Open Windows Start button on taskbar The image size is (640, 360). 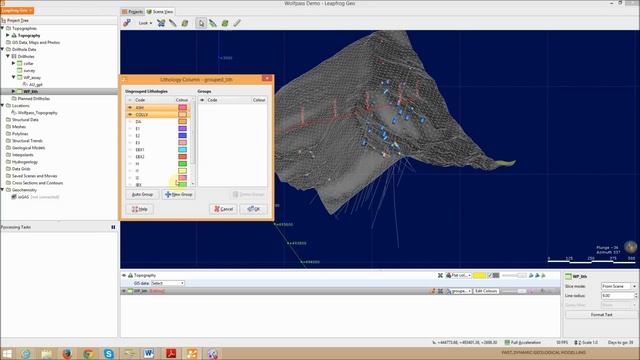tap(7, 353)
